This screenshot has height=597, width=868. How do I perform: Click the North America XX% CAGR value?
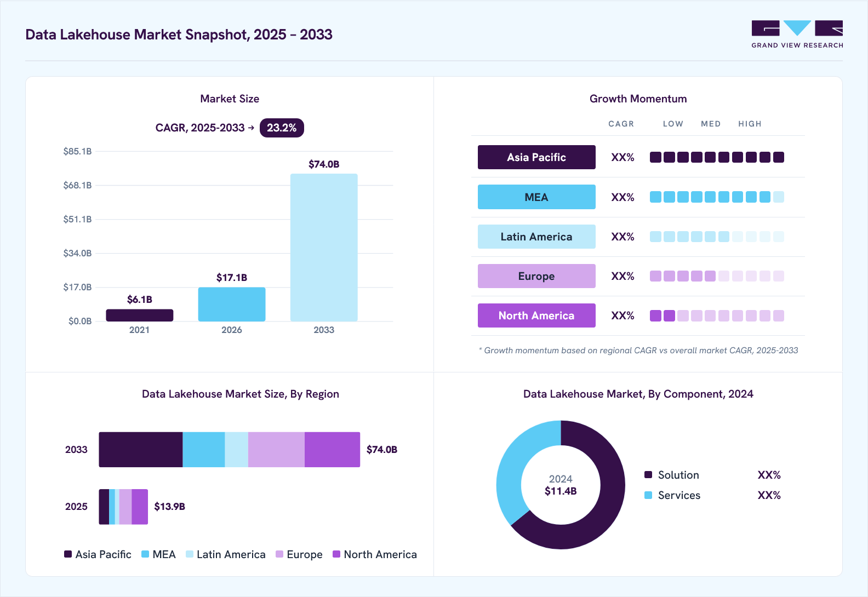click(x=623, y=316)
